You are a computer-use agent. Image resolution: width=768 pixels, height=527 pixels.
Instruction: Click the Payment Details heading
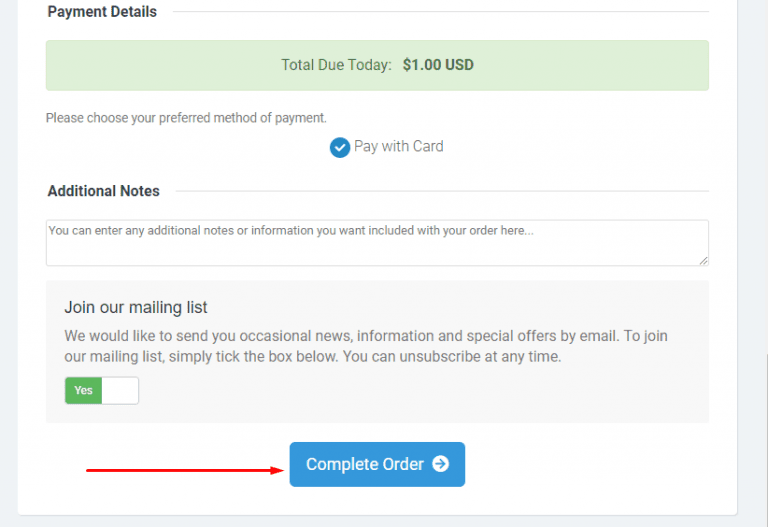tap(102, 12)
